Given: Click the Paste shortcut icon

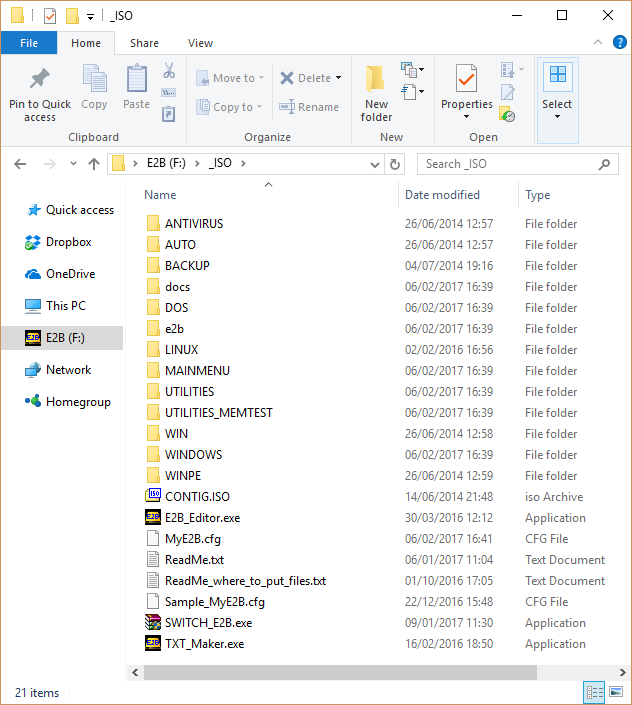Looking at the screenshot, I should click(169, 114).
